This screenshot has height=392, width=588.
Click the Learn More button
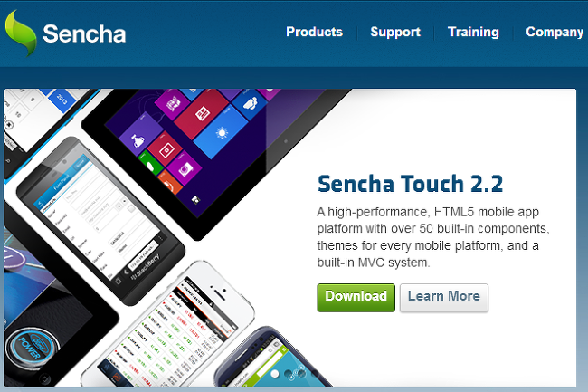444,298
